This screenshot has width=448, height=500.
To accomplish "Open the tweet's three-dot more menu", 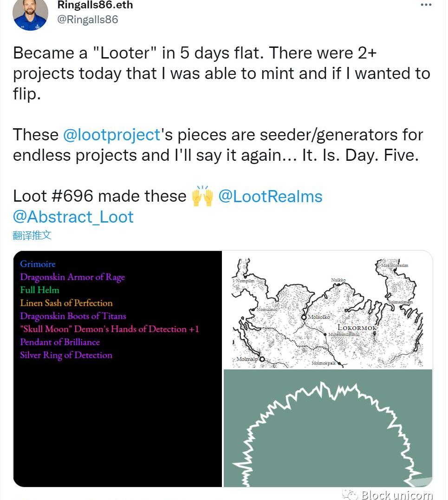I will pyautogui.click(x=426, y=5).
